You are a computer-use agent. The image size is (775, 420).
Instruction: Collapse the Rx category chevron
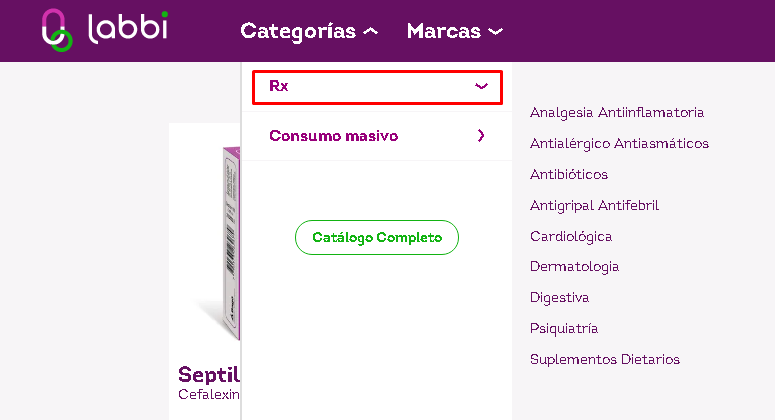tap(481, 87)
